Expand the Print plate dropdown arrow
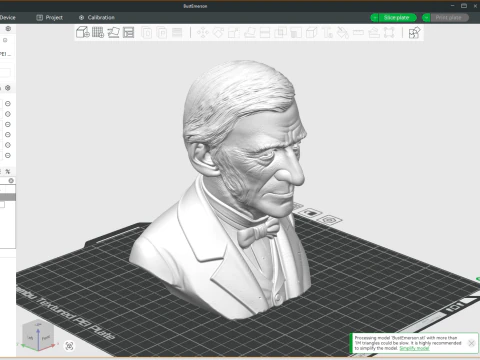480x360 pixels. point(426,17)
